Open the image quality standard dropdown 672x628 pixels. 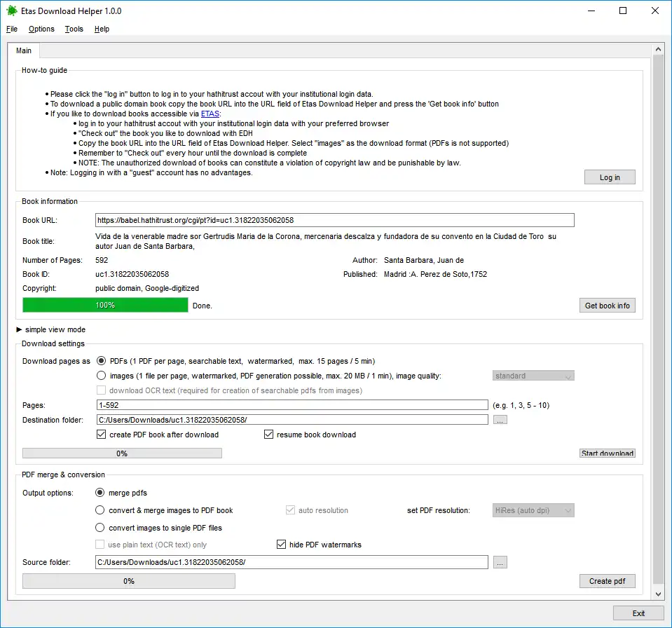click(x=533, y=376)
